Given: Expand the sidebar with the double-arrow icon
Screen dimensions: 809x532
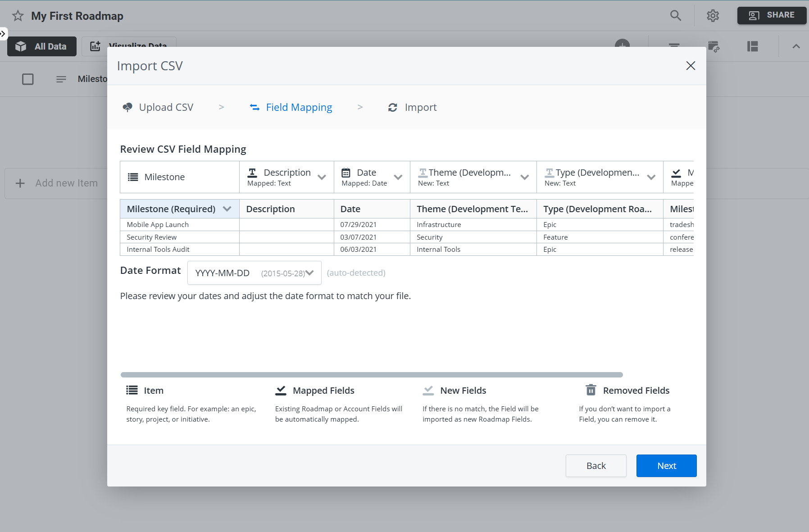Looking at the screenshot, I should 4,33.
